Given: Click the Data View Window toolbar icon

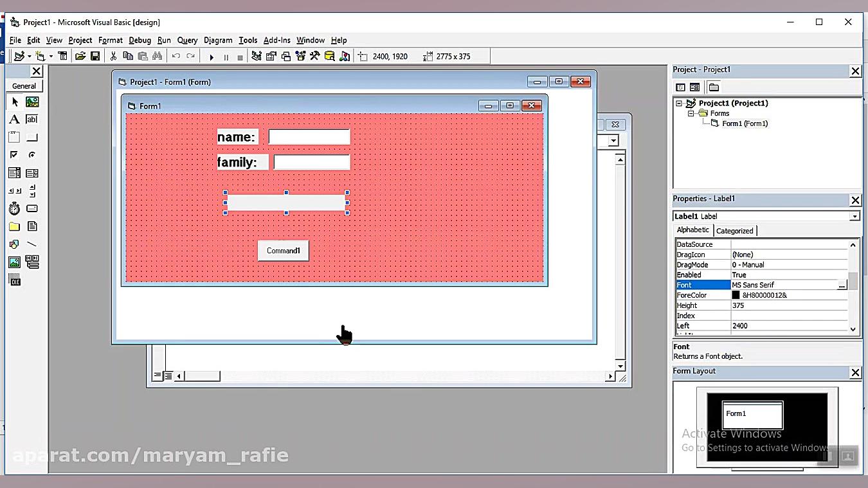Looking at the screenshot, I should [330, 57].
